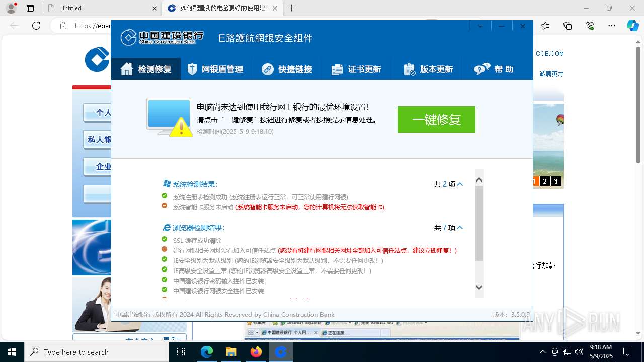Viewport: 644px width, 362px height.
Task: Click the SSL 缓存成功清除 result row
Action: 191,240
